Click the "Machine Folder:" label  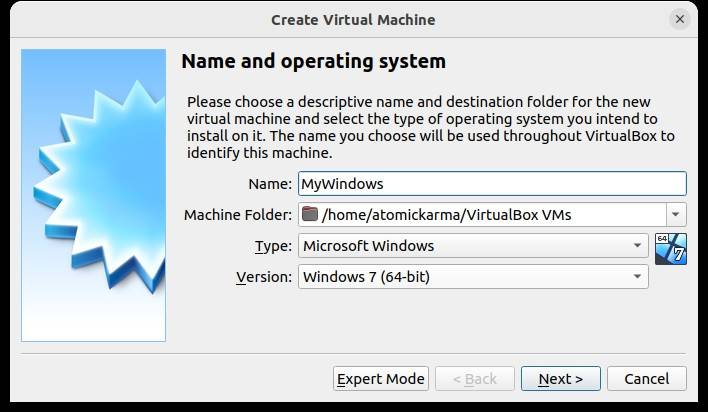(x=238, y=214)
